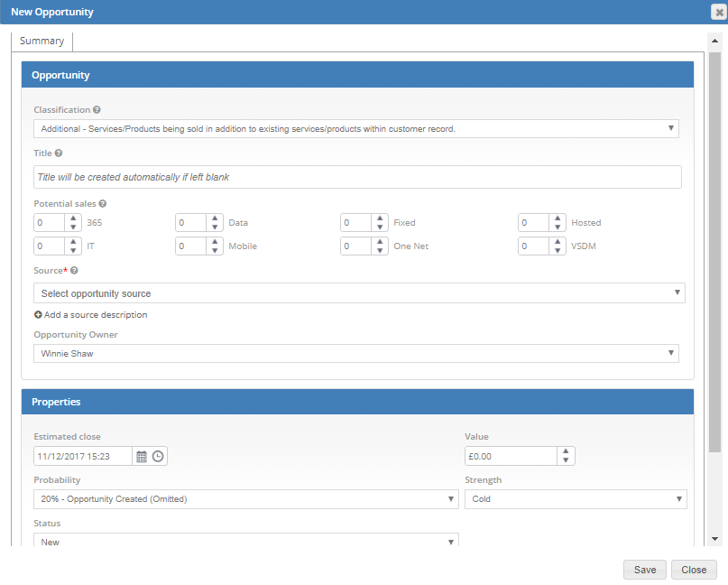Decrease the 365 potential sales count
This screenshot has height=585, width=728.
(x=73, y=227)
